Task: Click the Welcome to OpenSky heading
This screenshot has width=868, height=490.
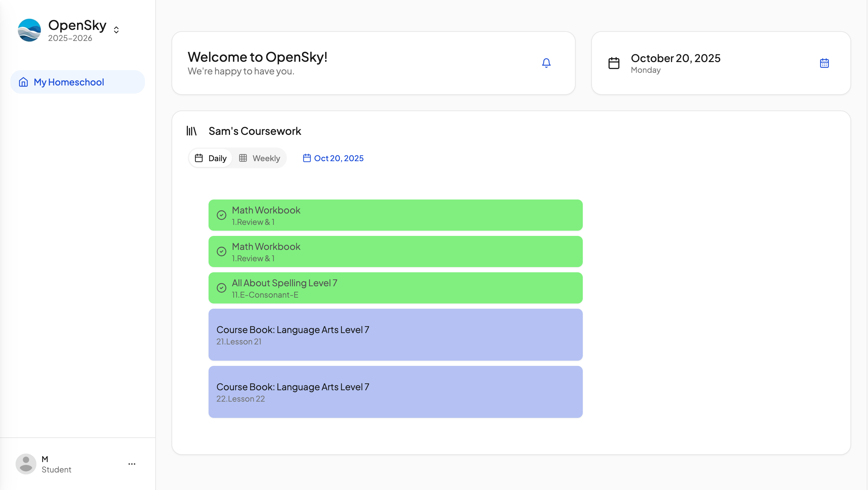Action: (257, 57)
